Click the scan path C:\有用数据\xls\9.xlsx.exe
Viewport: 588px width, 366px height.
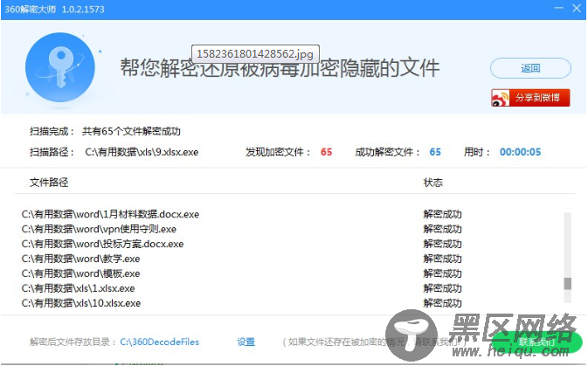(142, 152)
